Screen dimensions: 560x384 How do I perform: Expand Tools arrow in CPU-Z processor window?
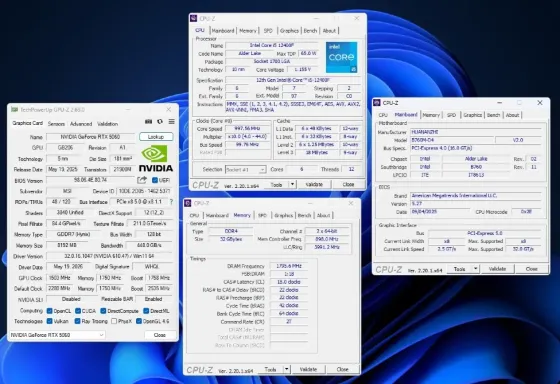coord(292,184)
